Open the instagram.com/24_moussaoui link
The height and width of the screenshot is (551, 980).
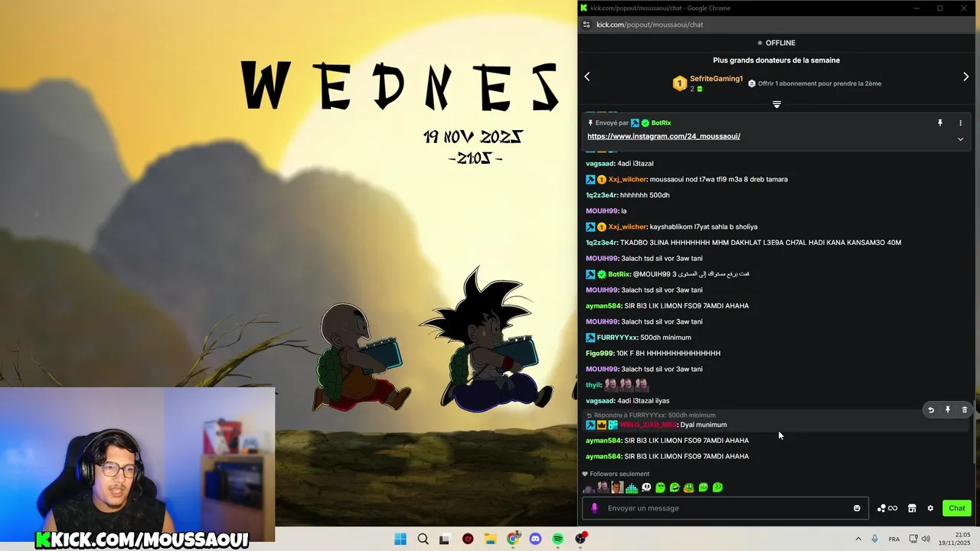(664, 136)
